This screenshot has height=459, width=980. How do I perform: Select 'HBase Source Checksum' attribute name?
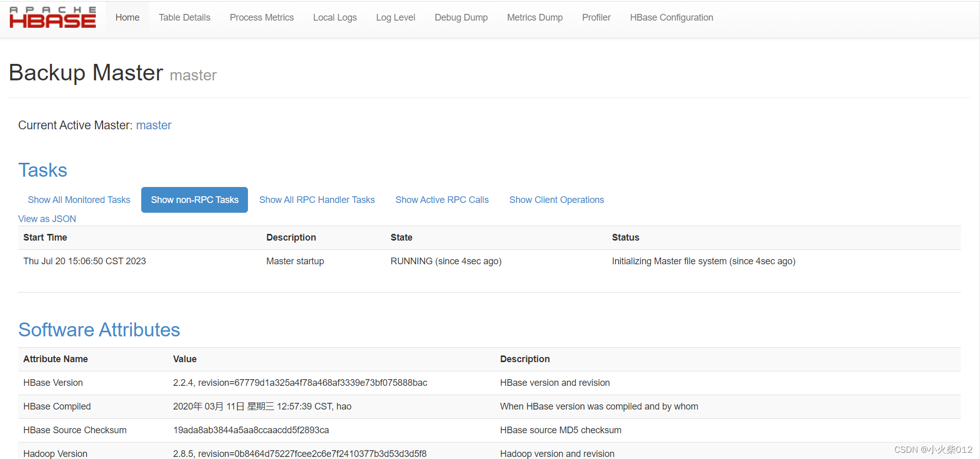[x=75, y=430]
